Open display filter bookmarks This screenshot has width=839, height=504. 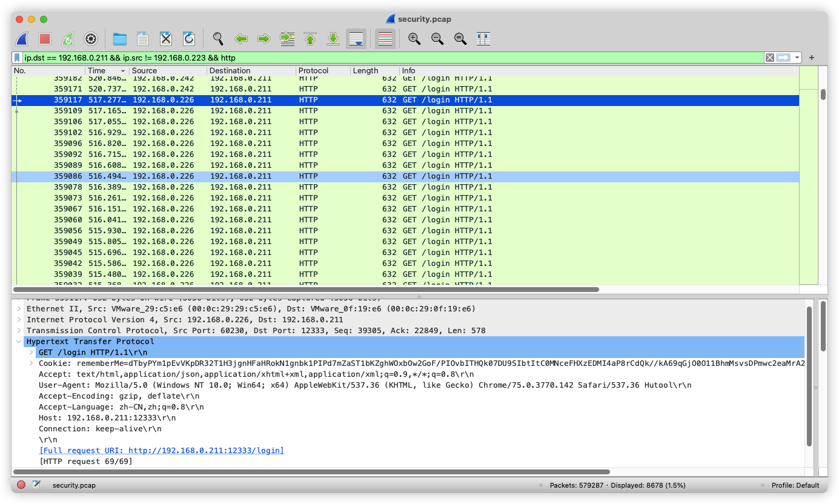[x=17, y=58]
